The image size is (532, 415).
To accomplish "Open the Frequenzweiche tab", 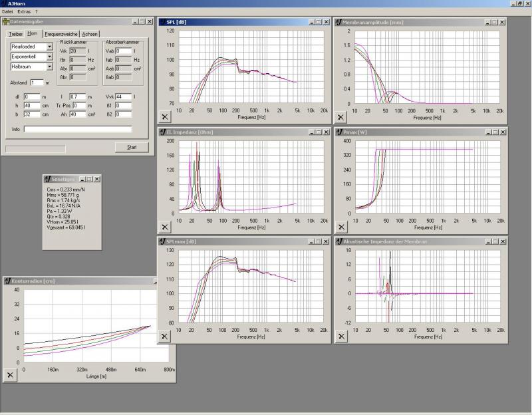I will pyautogui.click(x=61, y=34).
